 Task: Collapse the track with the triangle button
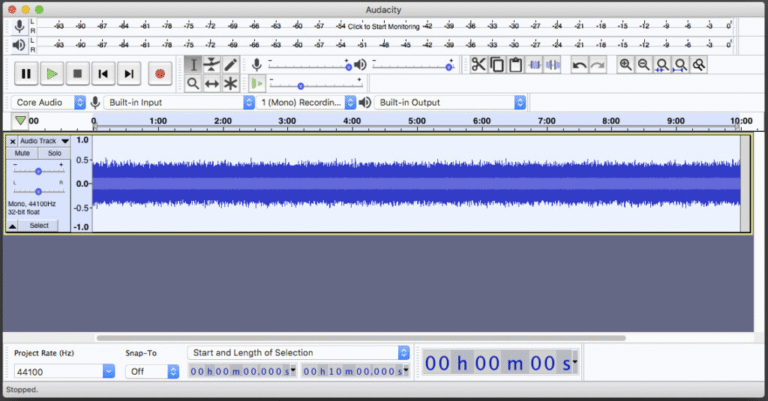click(x=12, y=226)
